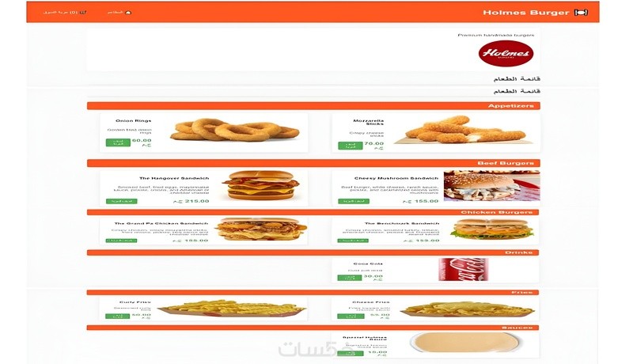Add Cheese Fries to the cart
Image resolution: width=633 pixels, height=364 pixels.
click(x=351, y=316)
